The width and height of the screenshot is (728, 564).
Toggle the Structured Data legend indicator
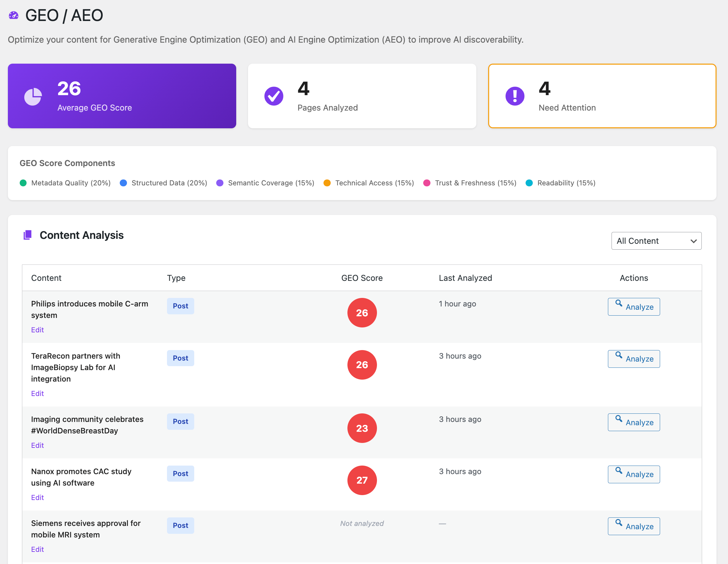123,183
